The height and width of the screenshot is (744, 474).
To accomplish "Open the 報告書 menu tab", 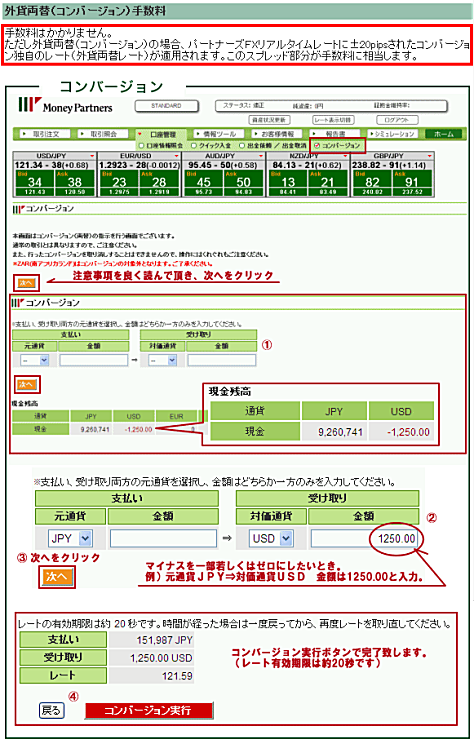I will 335,134.
